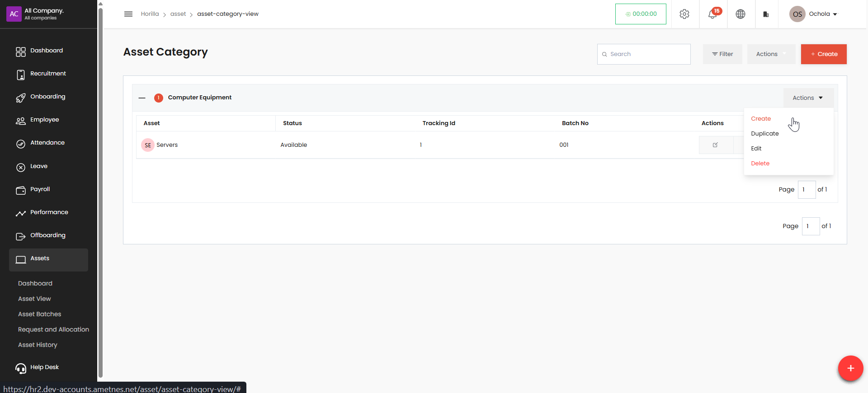The image size is (868, 393).
Task: Click the Employee people icon
Action: pos(21,121)
